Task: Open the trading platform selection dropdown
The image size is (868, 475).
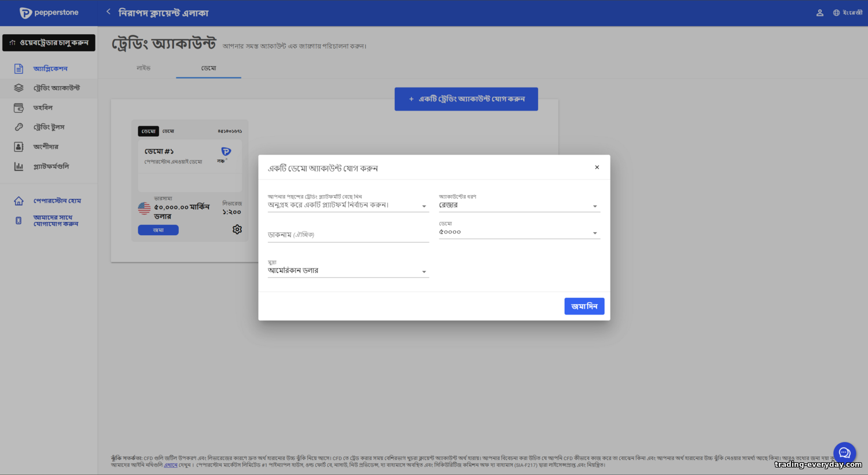Action: tap(348, 205)
